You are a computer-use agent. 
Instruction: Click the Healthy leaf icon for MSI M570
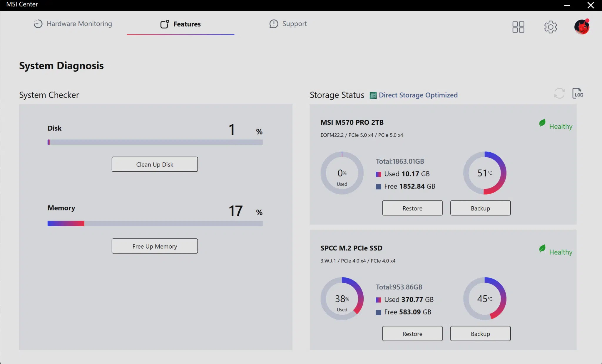[542, 123]
